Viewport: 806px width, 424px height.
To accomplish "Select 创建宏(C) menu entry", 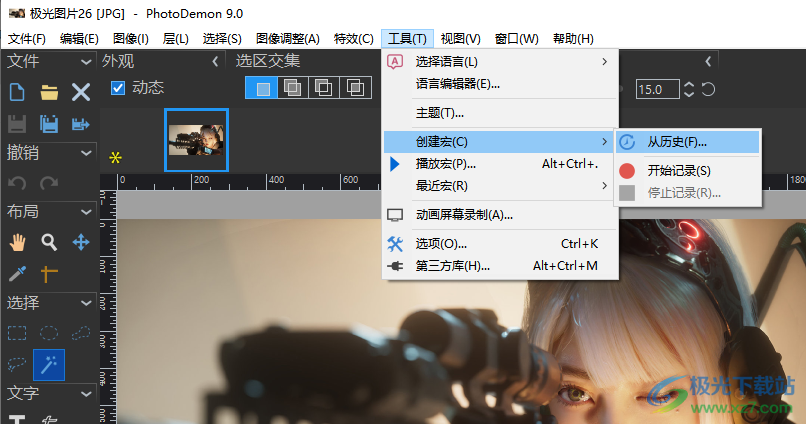I will click(x=499, y=141).
